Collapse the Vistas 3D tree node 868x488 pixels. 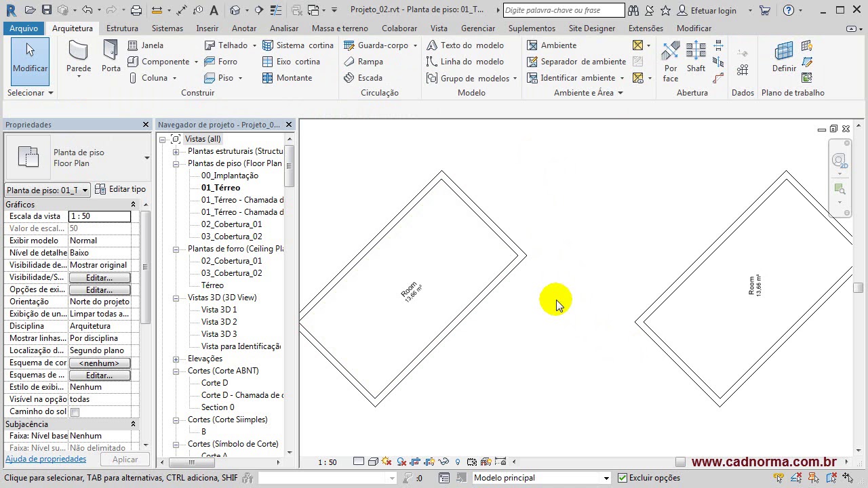(176, 298)
